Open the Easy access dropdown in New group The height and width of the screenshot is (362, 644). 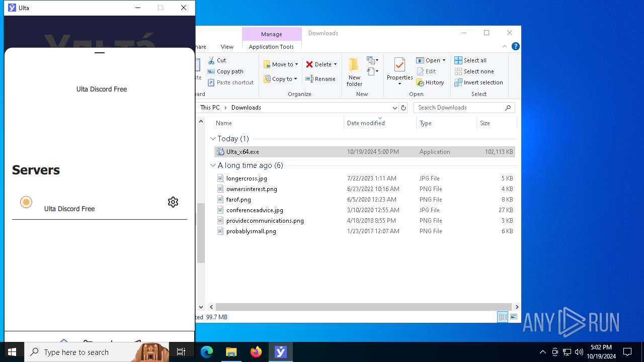[373, 72]
